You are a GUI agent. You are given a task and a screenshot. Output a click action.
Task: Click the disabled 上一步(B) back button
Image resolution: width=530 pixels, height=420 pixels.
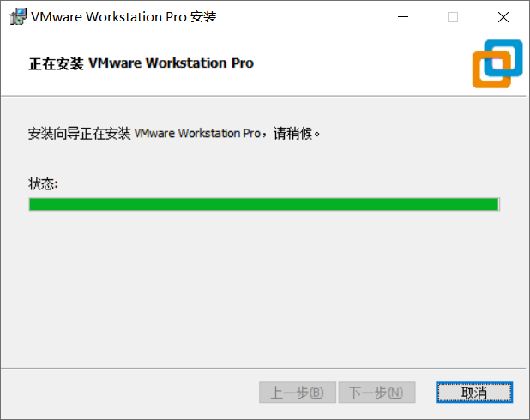tap(298, 393)
